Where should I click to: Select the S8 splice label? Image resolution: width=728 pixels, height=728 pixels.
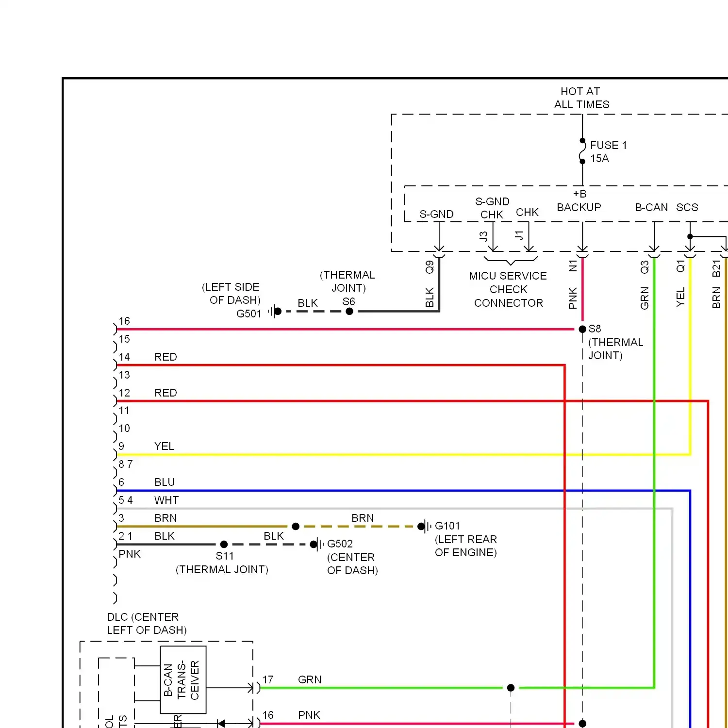pyautogui.click(x=595, y=329)
